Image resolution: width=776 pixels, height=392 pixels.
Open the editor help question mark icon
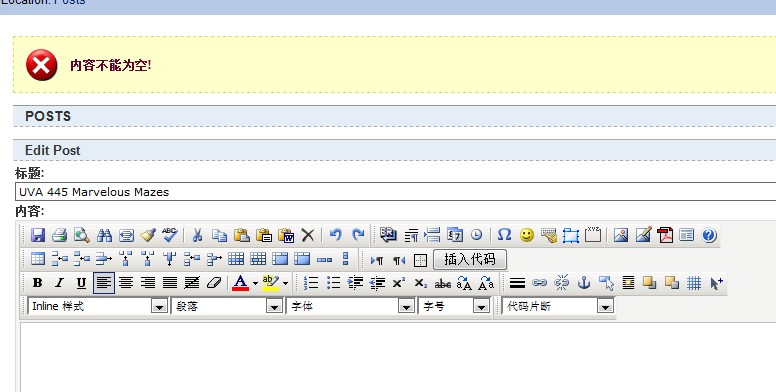(x=709, y=235)
